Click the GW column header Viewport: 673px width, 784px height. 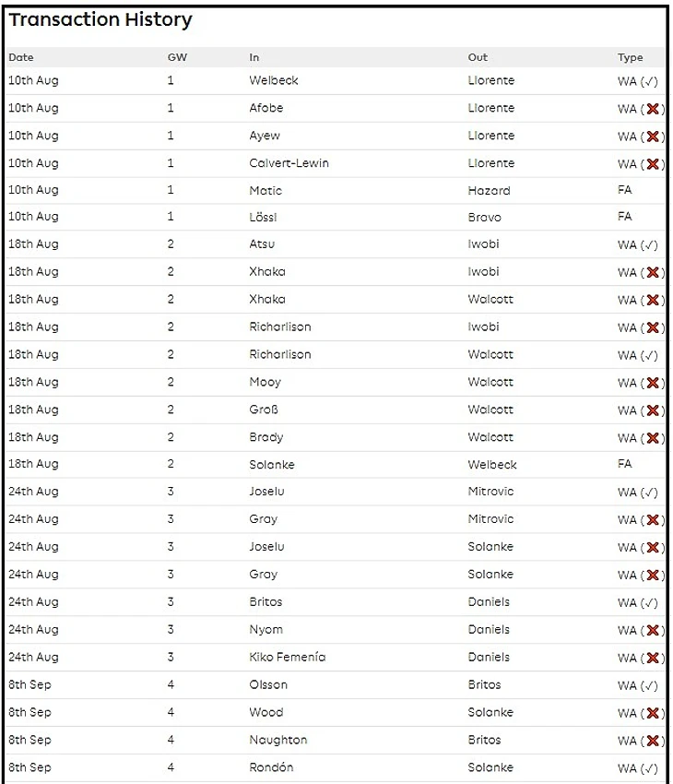(177, 57)
